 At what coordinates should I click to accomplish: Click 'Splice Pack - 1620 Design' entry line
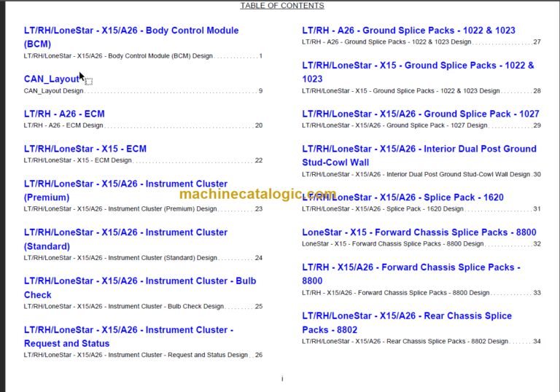tap(421, 209)
